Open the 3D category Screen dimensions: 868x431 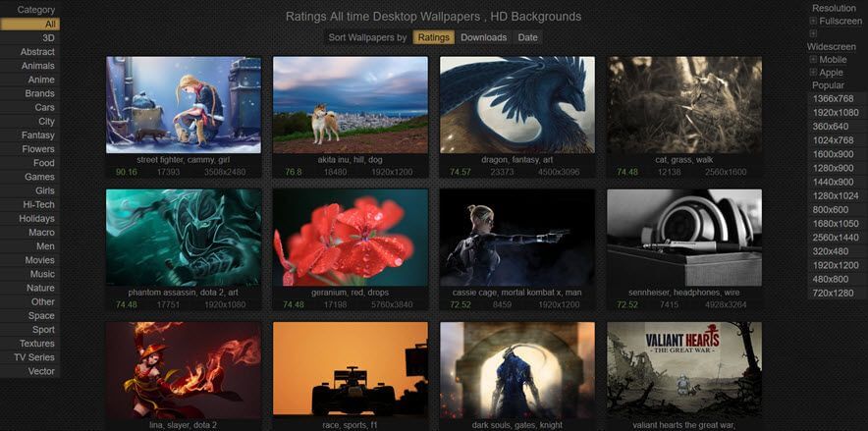[x=29, y=38]
